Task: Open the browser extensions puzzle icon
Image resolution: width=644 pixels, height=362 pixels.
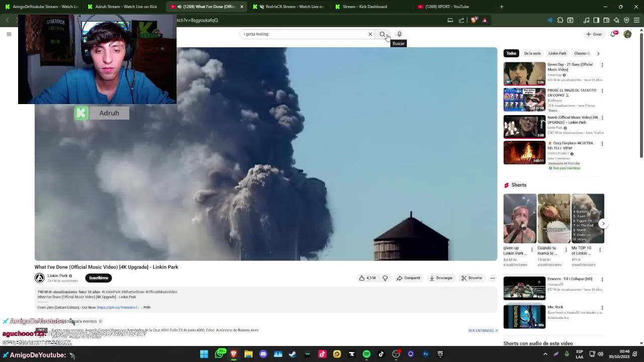Action: click(x=560, y=20)
